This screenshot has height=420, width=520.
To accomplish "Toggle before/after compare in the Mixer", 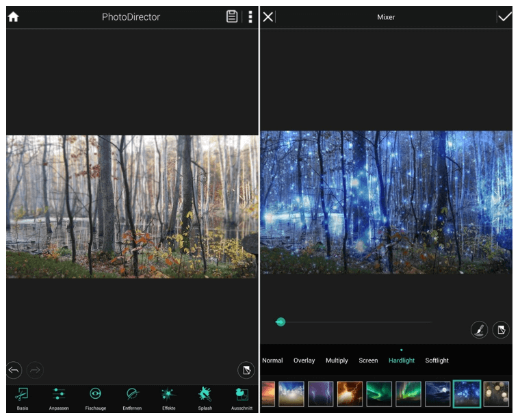I will click(501, 330).
